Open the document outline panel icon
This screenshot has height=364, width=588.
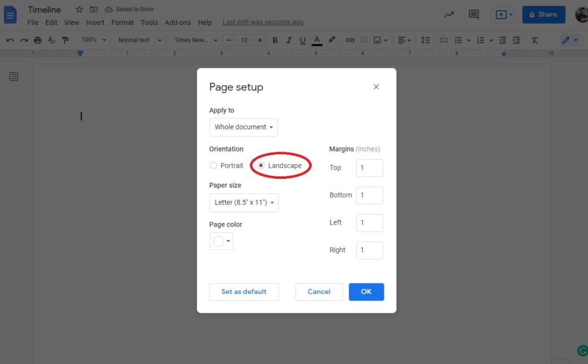14,76
